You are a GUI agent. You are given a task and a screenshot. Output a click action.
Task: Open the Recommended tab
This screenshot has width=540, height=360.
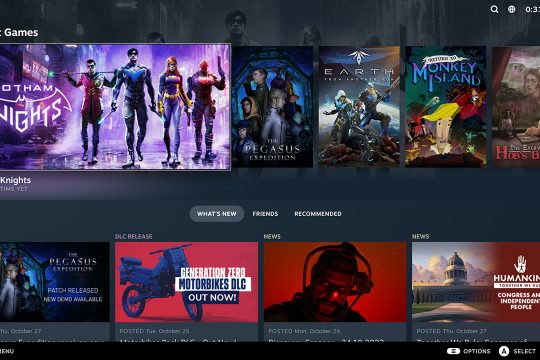[318, 214]
